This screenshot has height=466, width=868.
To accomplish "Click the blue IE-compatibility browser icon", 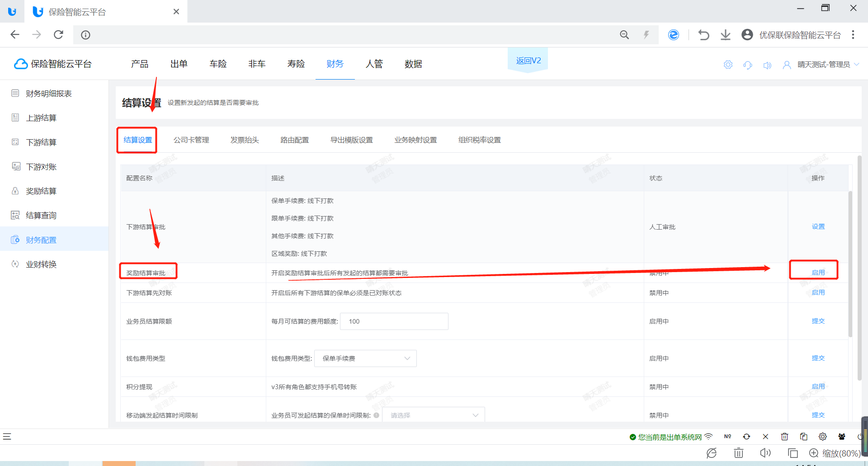I will click(674, 35).
